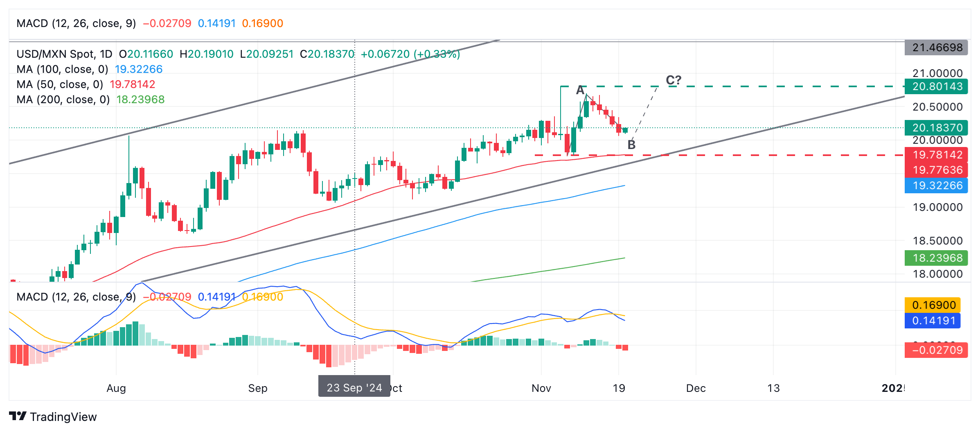Click the top MACD (12, 26, close, 9) header
This screenshot has width=980, height=432.
pyautogui.click(x=76, y=23)
